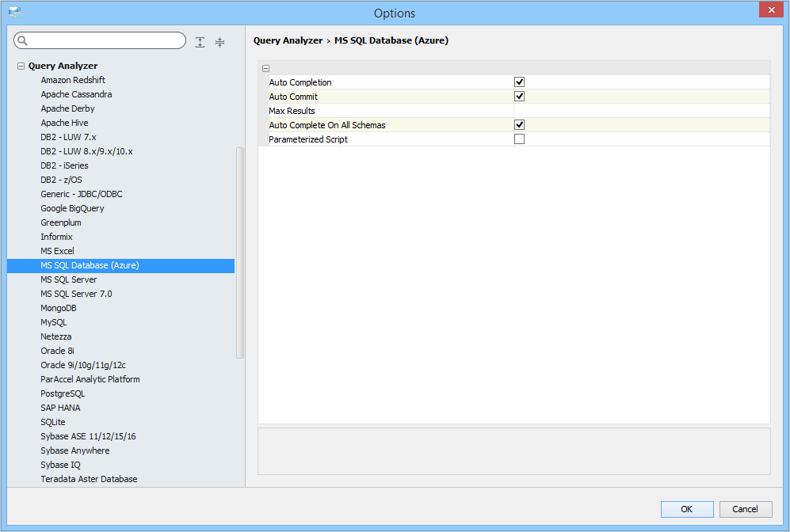Image resolution: width=790 pixels, height=532 pixels.
Task: Select DB2 - LUW 7.x entry
Action: tap(68, 137)
